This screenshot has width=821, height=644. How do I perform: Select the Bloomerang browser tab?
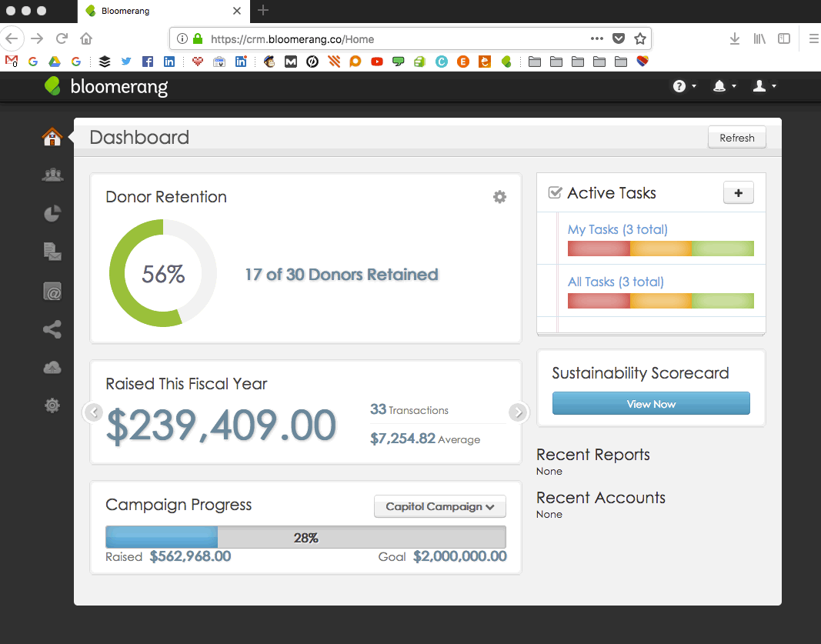coord(163,11)
